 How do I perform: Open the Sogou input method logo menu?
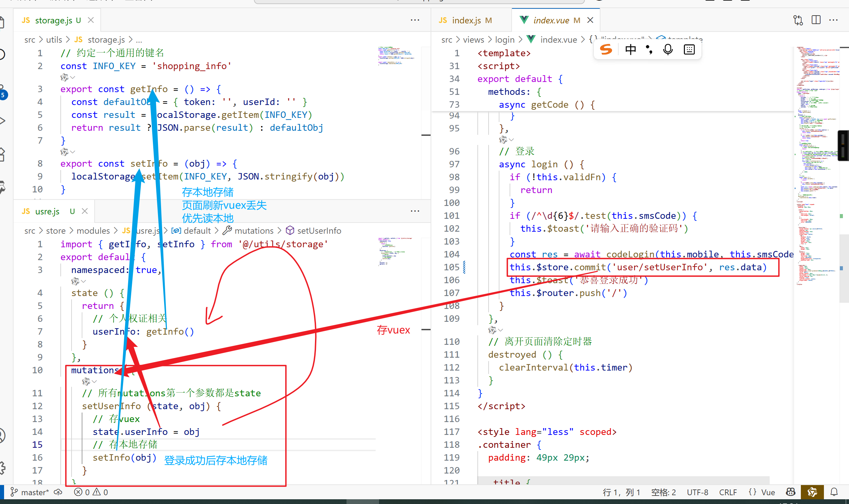[x=606, y=50]
